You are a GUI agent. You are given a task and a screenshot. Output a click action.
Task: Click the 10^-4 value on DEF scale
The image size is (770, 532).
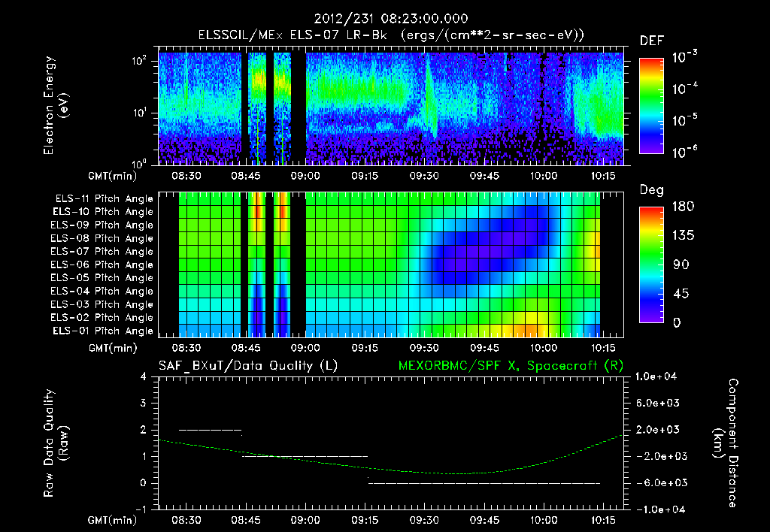click(684, 89)
